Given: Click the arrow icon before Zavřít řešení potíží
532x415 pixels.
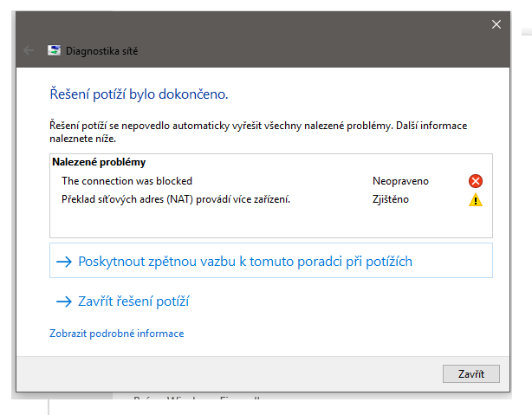Looking at the screenshot, I should click(63, 302).
